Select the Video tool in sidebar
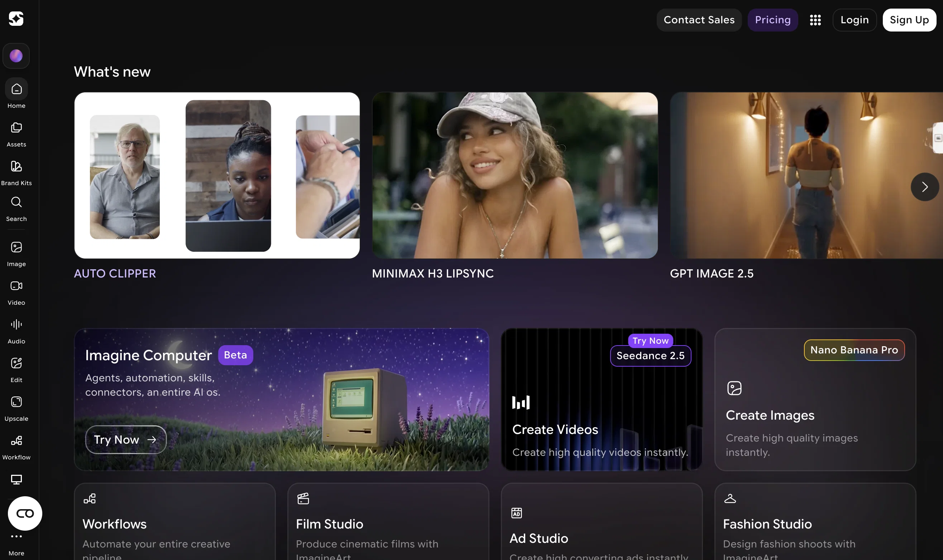943x560 pixels. click(16, 293)
